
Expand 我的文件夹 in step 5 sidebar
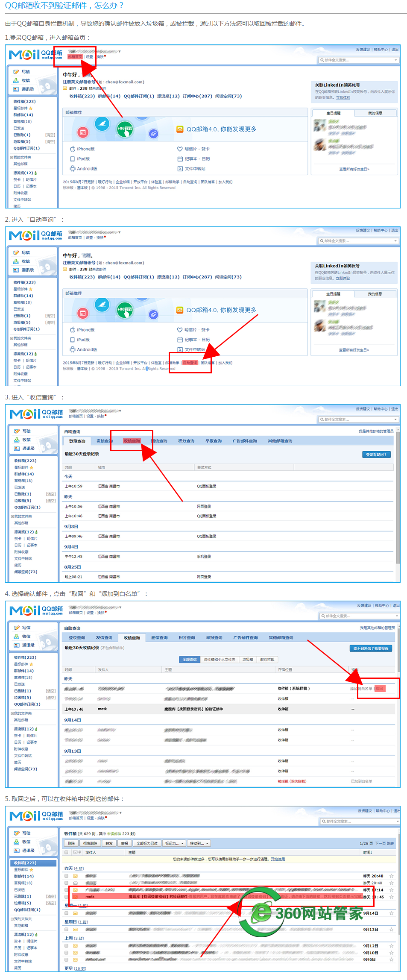(12, 918)
